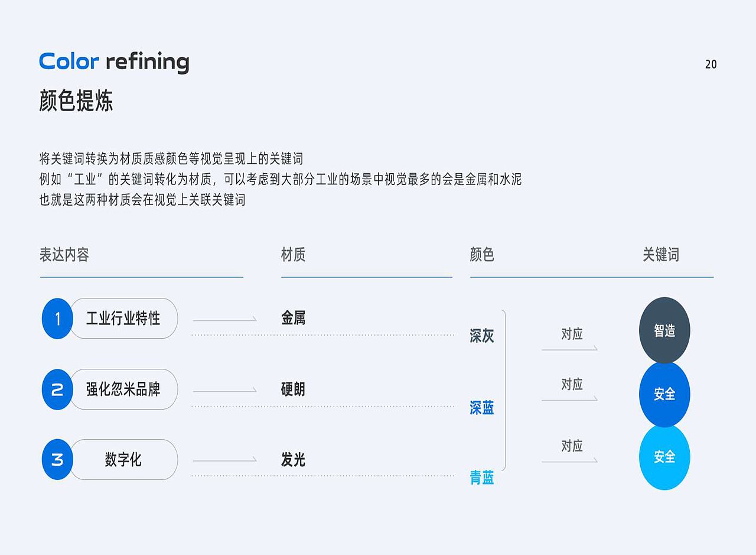Screen dimensions: 756x555
Task: Click the 强化忽米品牌 pill button
Action: [x=123, y=390]
